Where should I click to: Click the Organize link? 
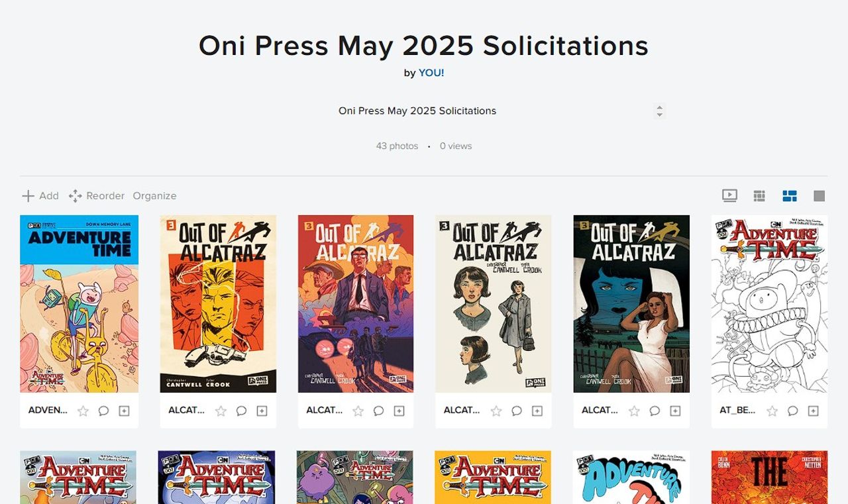click(x=154, y=196)
